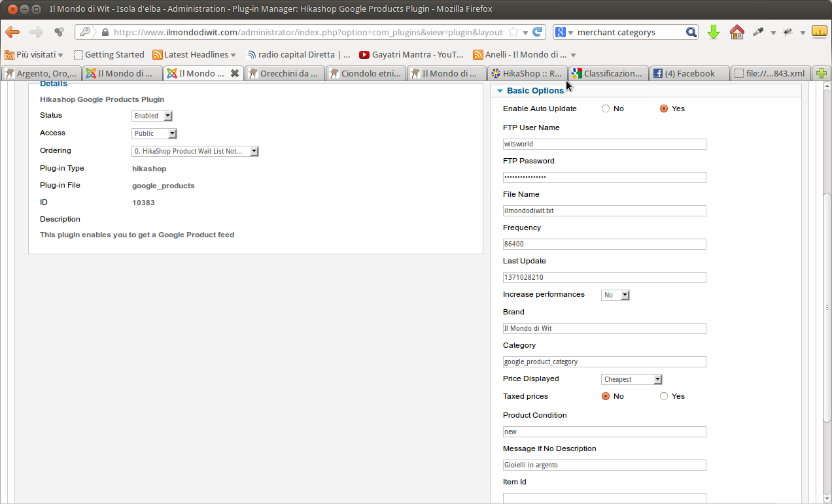The width and height of the screenshot is (832, 504).
Task: Click the Item Id field
Action: (604, 498)
